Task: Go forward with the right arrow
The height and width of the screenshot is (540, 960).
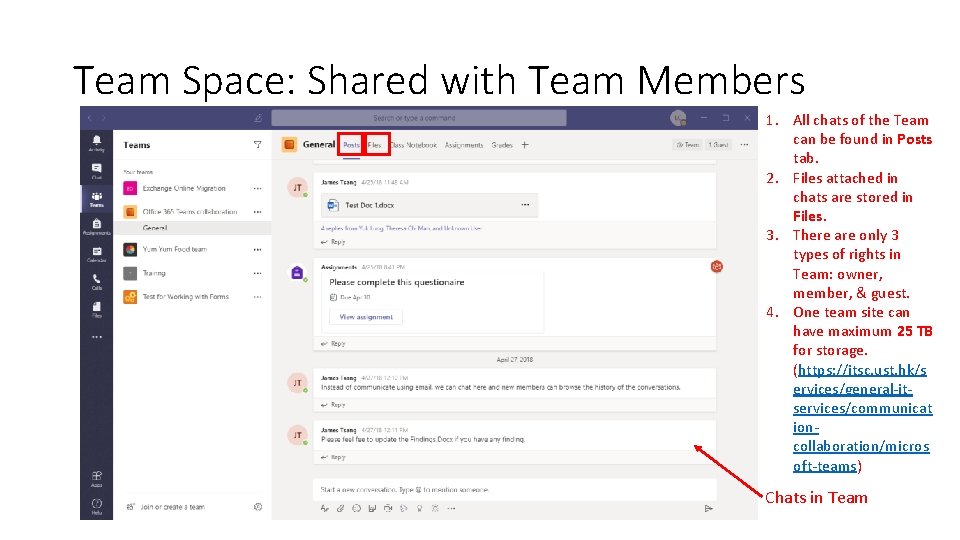Action: (x=104, y=118)
